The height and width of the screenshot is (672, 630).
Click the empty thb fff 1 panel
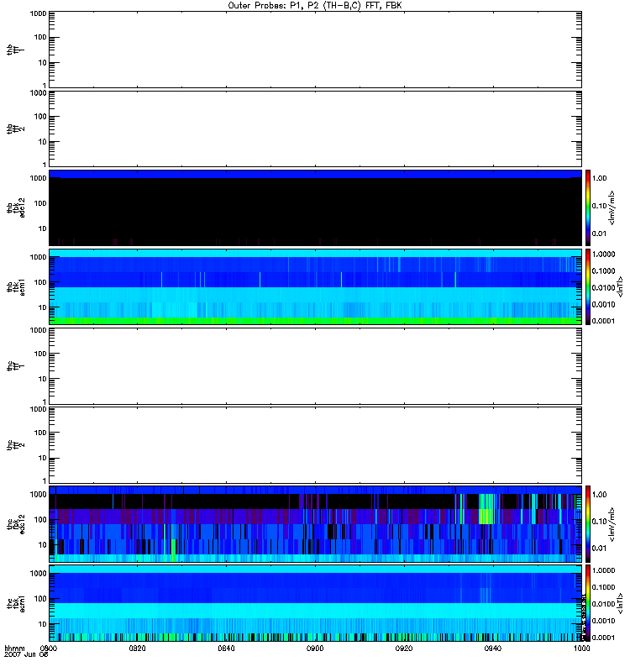315,50
